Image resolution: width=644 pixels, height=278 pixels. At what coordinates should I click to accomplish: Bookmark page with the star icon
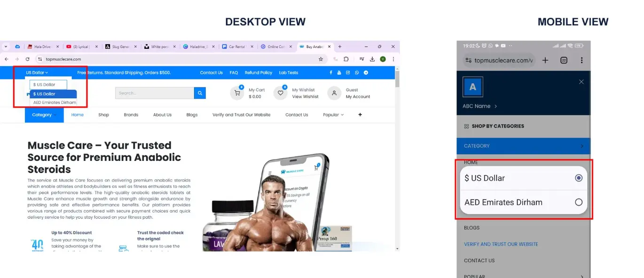(321, 59)
